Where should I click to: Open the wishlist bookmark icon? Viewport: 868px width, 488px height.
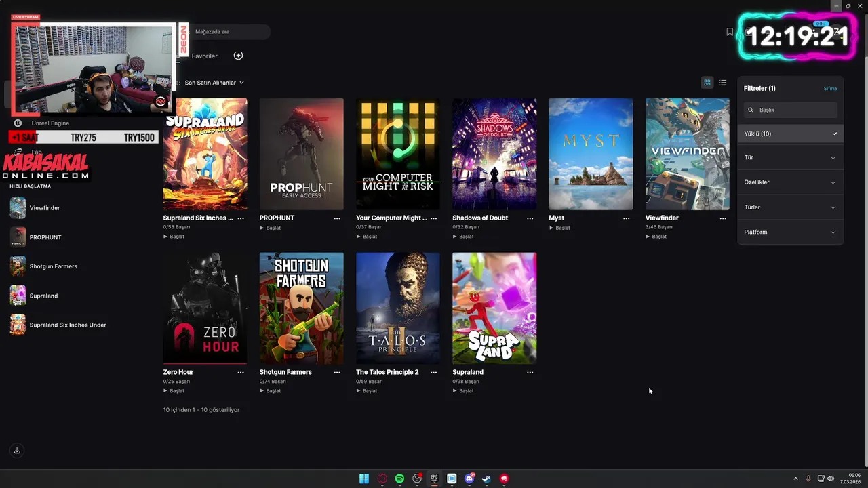pos(730,32)
